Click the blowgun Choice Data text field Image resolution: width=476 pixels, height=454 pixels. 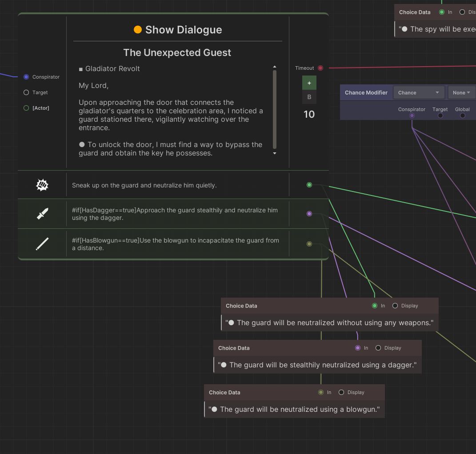295,409
